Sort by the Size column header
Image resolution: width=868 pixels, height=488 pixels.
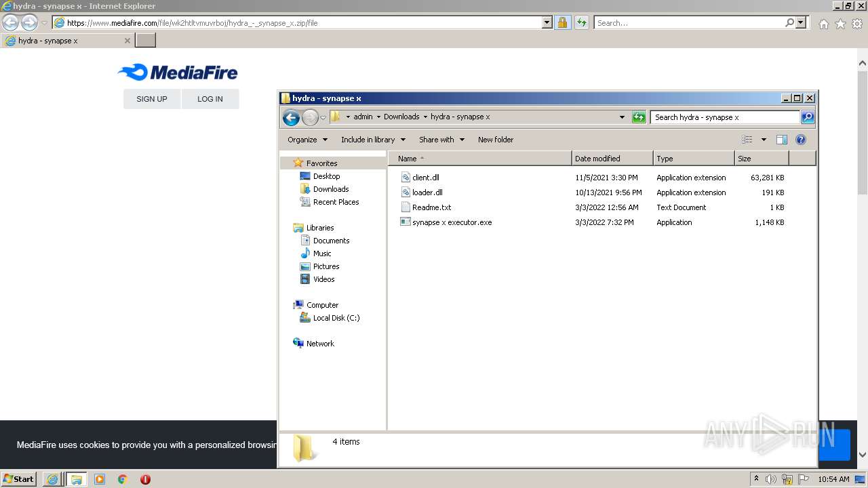pyautogui.click(x=762, y=159)
